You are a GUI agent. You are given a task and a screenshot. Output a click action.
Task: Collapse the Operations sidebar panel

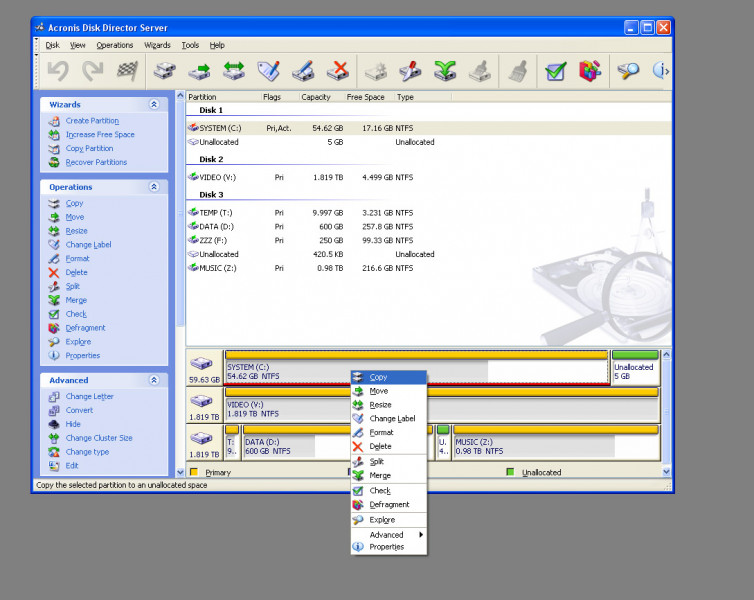coord(154,187)
